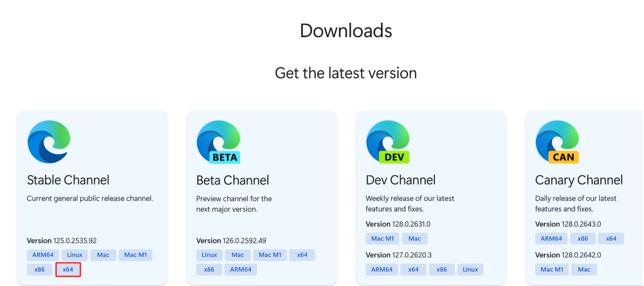Click 'Preview channel for the next major version' text
The width and height of the screenshot is (644, 286).
click(234, 203)
